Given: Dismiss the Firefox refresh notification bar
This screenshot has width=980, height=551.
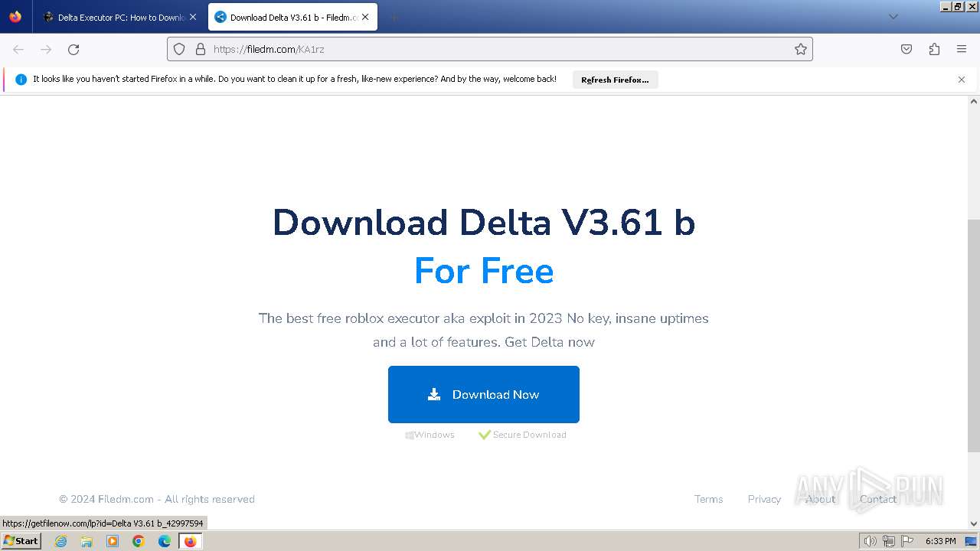Looking at the screenshot, I should click(x=962, y=80).
